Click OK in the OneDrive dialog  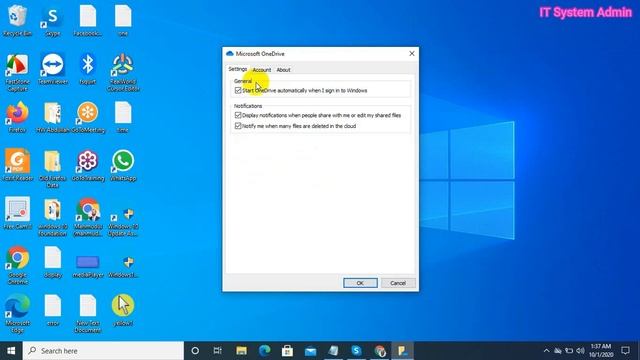[360, 283]
